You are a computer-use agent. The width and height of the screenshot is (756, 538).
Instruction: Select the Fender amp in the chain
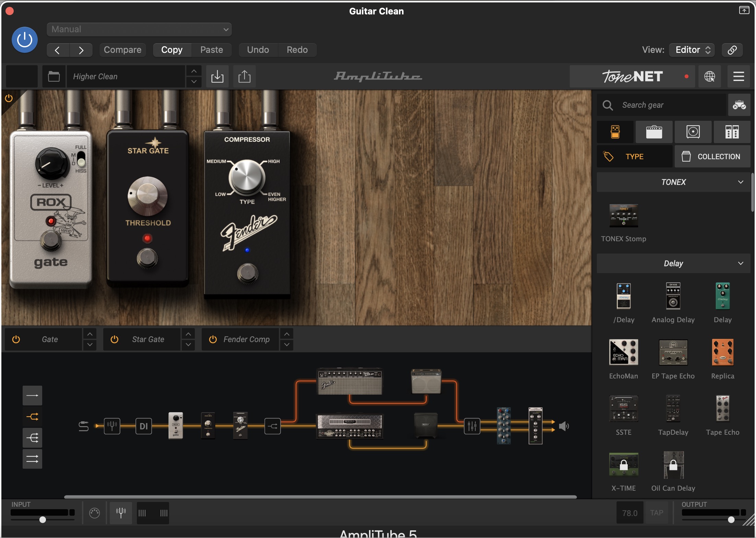point(350,382)
